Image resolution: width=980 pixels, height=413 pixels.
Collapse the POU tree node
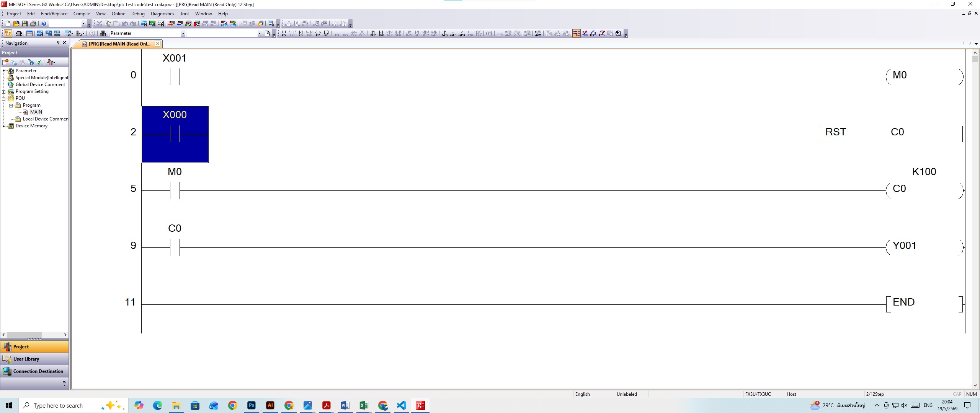click(x=4, y=98)
